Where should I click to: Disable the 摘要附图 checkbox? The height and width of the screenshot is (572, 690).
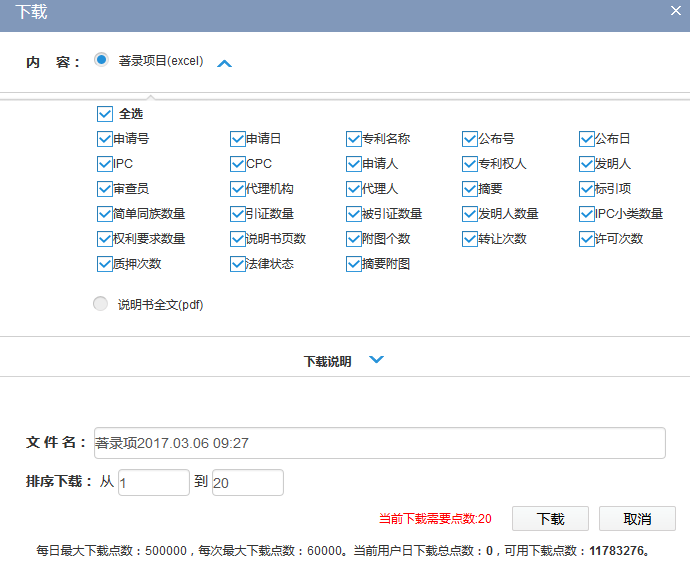[354, 264]
